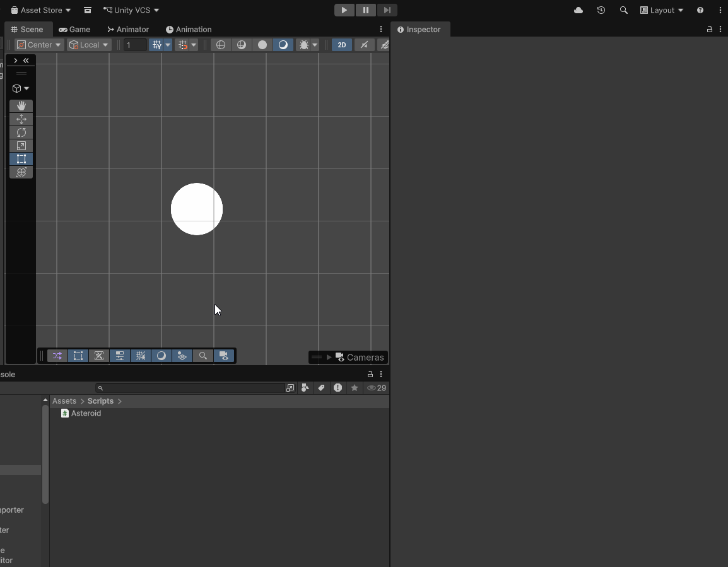Click the wireframe draw mode icon

coord(221,45)
